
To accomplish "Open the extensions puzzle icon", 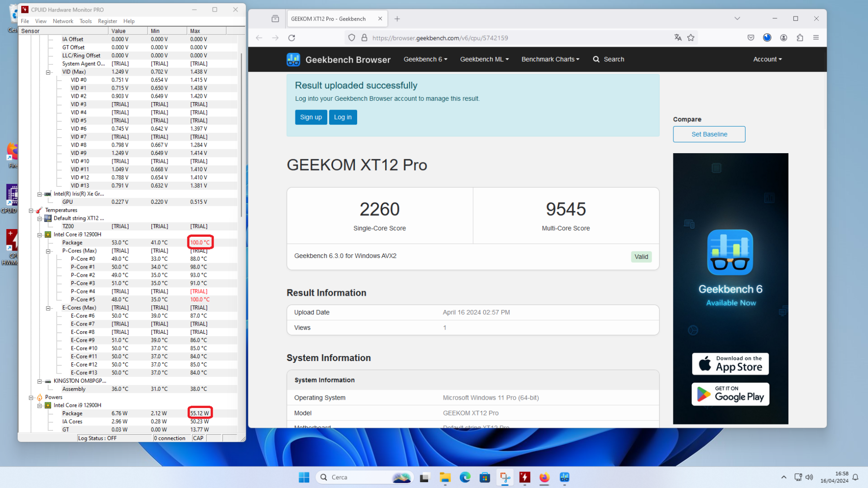I will pos(800,38).
